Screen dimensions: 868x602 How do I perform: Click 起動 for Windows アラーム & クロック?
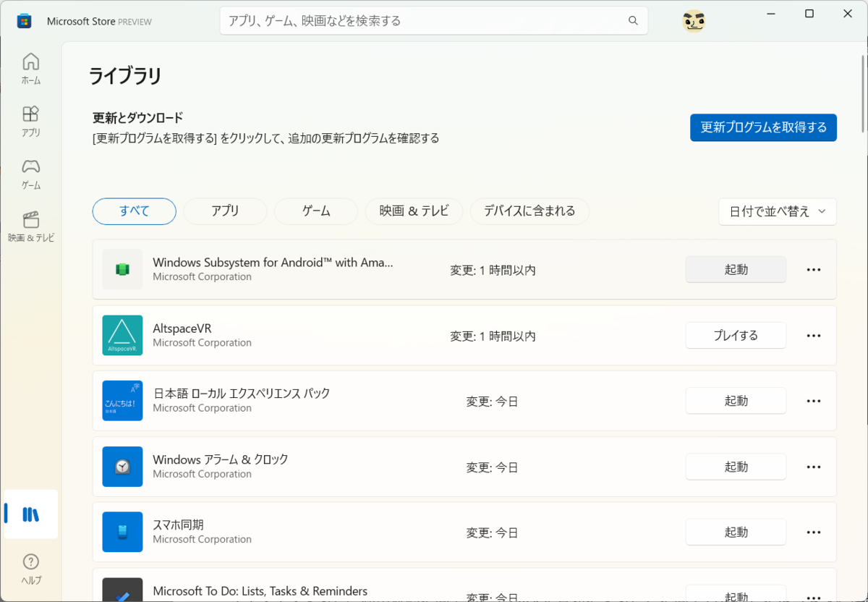click(736, 467)
